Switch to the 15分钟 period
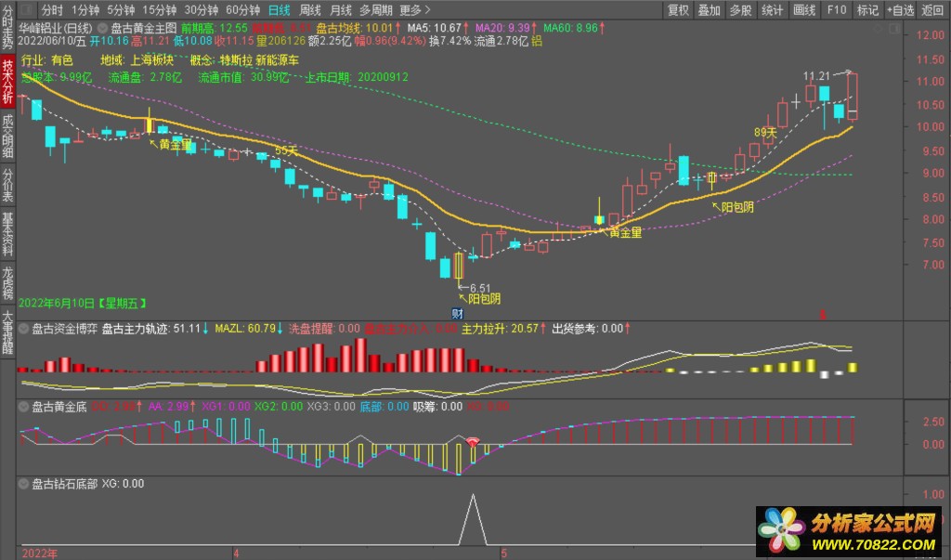This screenshot has width=951, height=560. point(159,9)
